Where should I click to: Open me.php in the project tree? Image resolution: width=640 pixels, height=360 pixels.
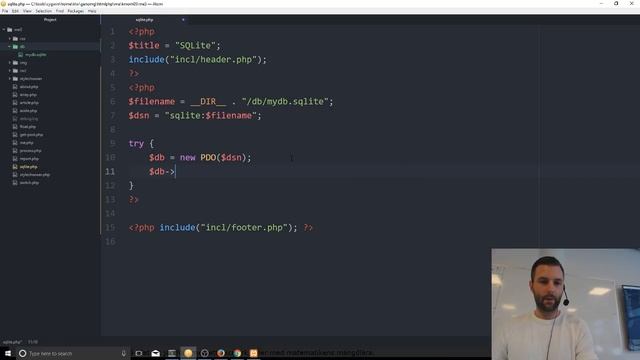26,142
